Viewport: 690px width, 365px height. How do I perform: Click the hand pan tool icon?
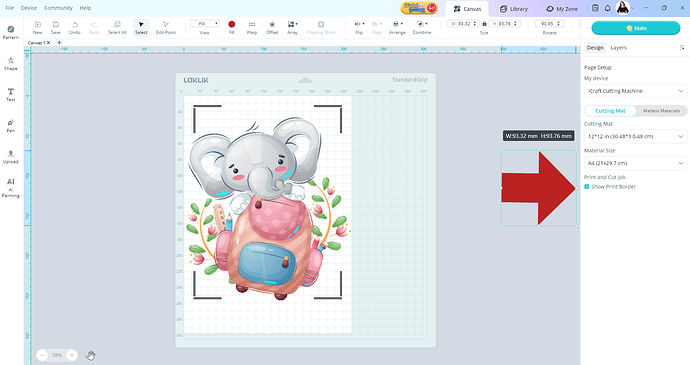pos(91,355)
